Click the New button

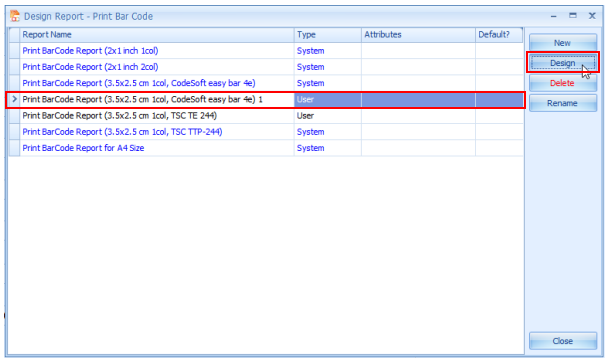(563, 43)
